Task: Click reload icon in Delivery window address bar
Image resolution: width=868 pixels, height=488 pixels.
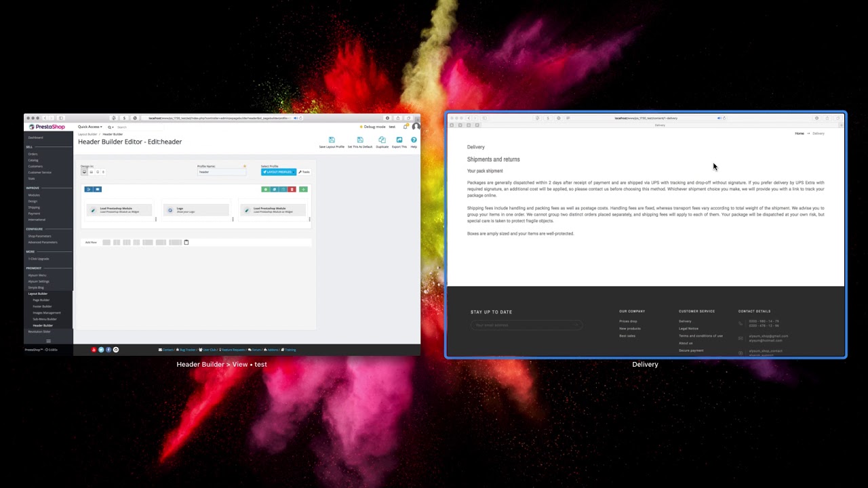Action: click(724, 118)
